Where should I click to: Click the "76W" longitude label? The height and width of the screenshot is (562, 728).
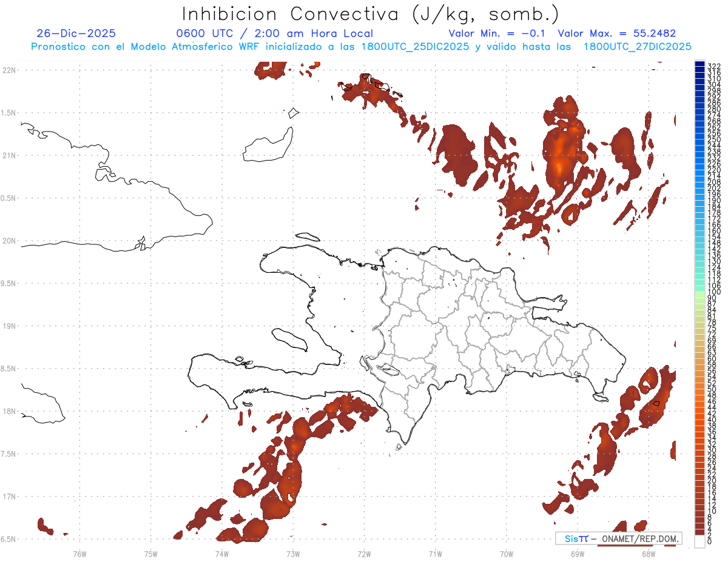tap(79, 554)
